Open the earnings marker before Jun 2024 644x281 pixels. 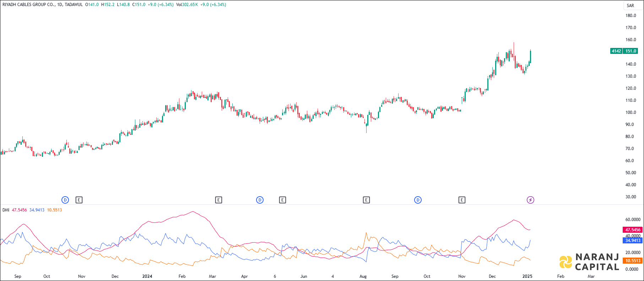(282, 200)
